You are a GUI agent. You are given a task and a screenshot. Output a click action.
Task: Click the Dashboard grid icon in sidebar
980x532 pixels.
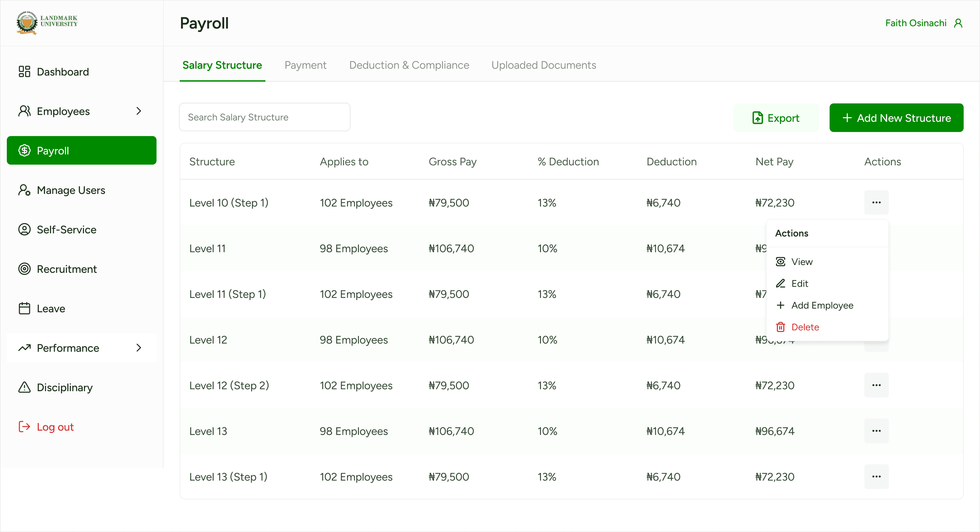[24, 71]
